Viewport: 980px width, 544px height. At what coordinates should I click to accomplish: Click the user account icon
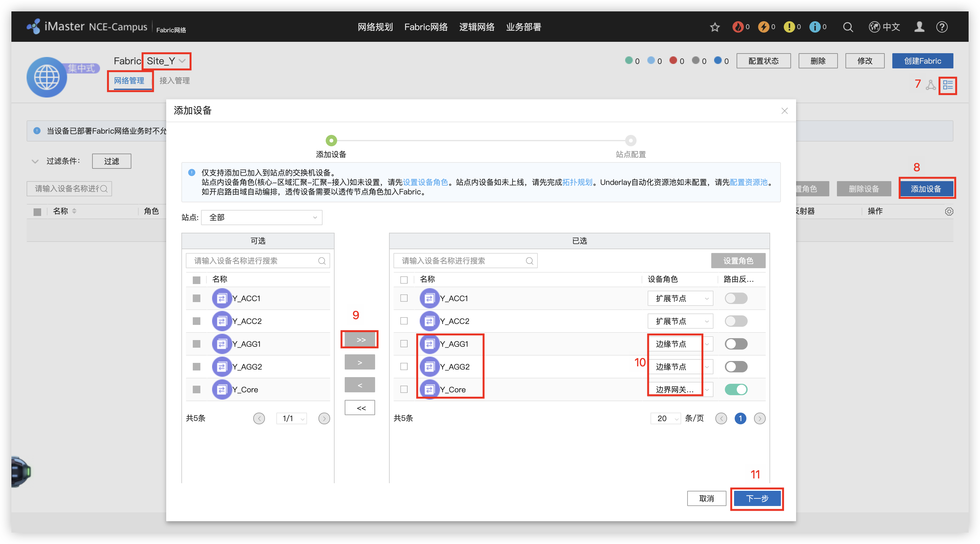[x=919, y=27]
